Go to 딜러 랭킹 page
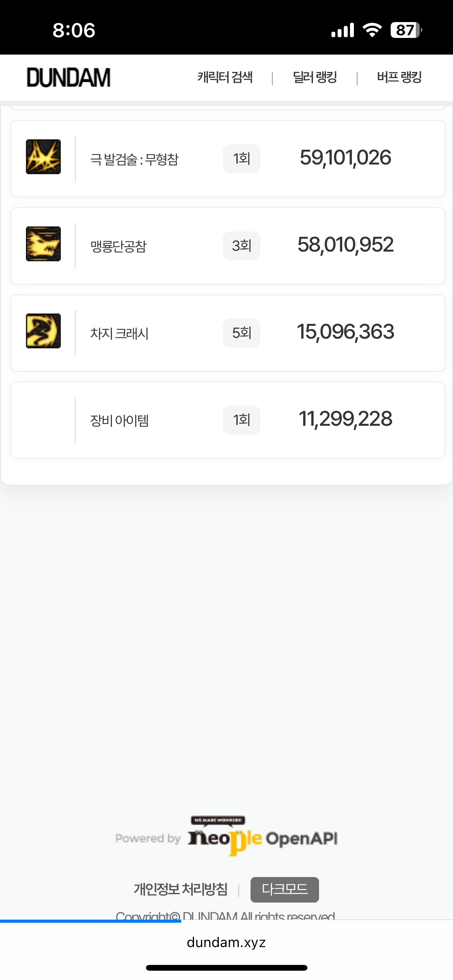453x980 pixels. click(x=315, y=77)
